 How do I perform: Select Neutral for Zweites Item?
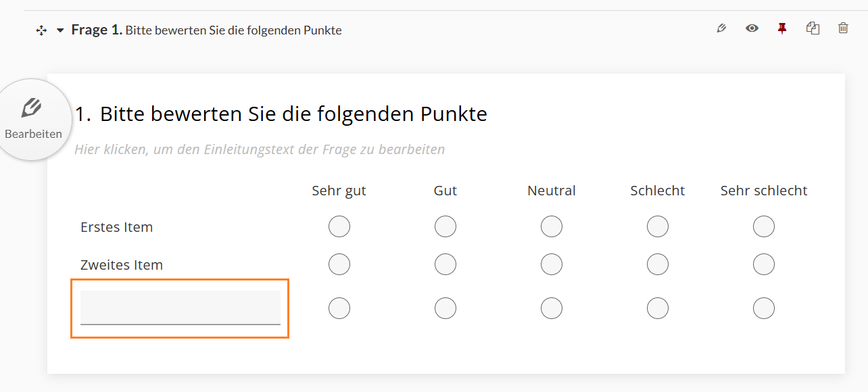tap(552, 264)
